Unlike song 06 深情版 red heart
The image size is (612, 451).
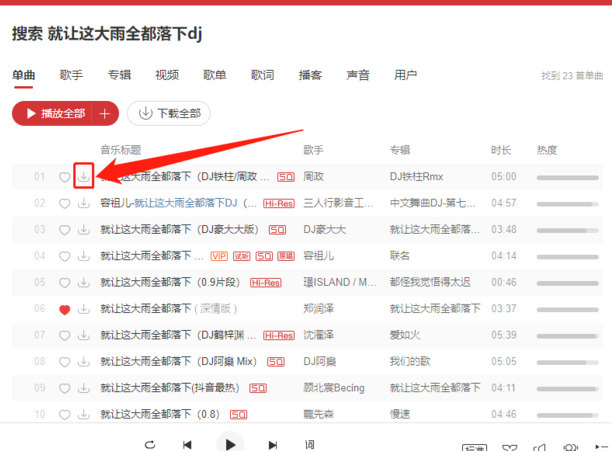point(64,309)
